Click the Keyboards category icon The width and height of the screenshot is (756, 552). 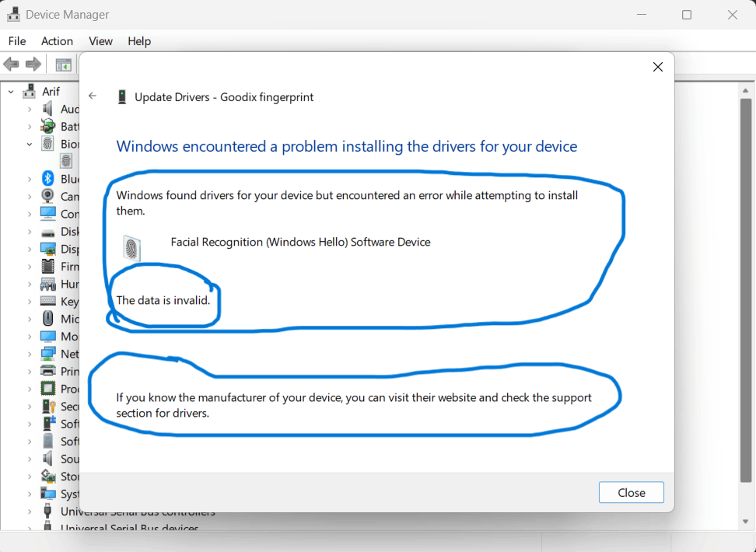pyautogui.click(x=47, y=302)
